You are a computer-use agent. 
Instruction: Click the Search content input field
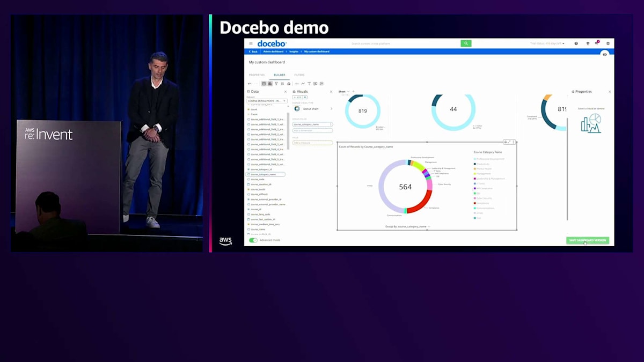coord(405,43)
